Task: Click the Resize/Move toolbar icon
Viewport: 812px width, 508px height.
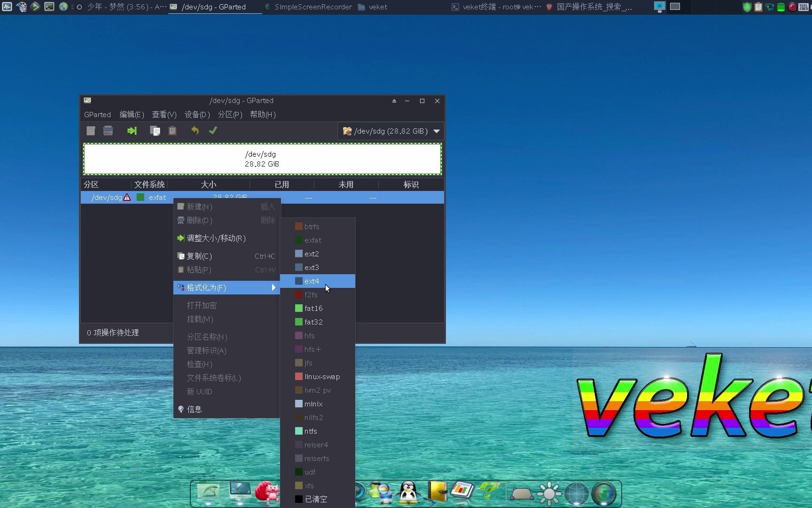Action: pos(132,131)
